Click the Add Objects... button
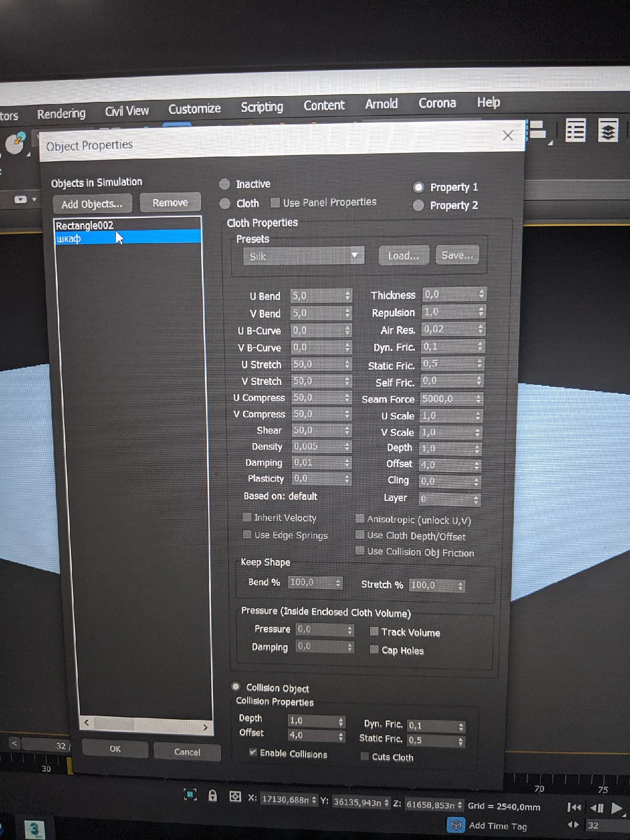 pos(92,204)
